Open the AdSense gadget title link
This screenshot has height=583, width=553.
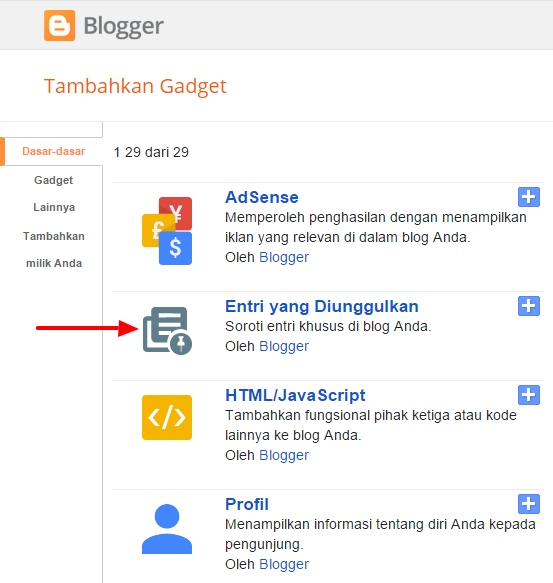point(262,197)
